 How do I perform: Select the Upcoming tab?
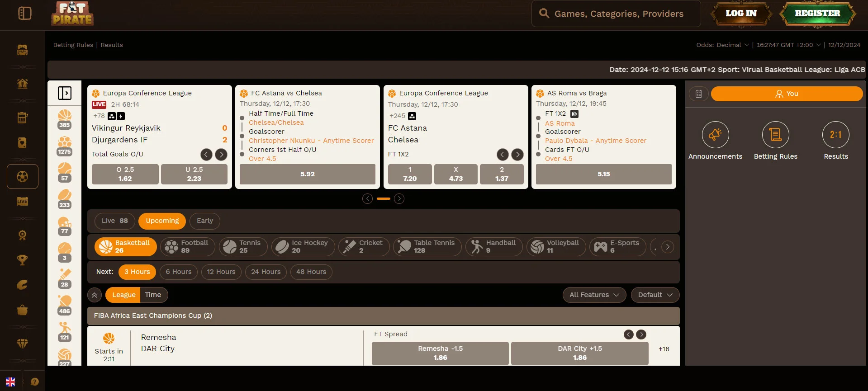(x=162, y=221)
